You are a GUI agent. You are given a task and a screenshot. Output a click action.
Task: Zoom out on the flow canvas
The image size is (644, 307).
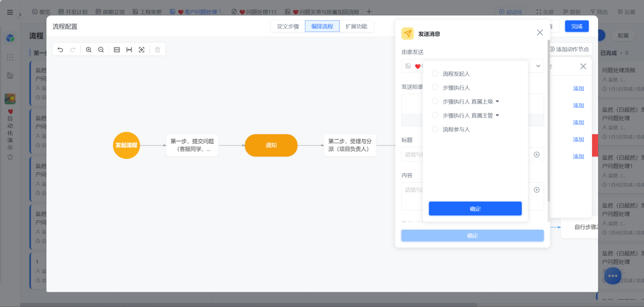[x=101, y=49]
